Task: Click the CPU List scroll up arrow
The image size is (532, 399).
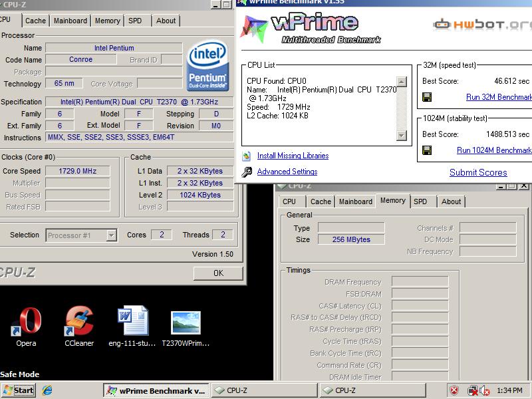Action: click(x=402, y=82)
